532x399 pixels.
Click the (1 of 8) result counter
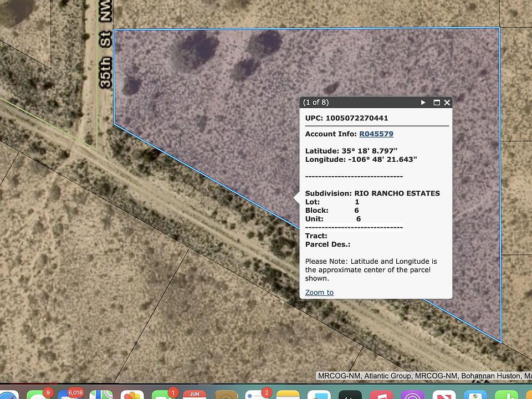pos(316,103)
